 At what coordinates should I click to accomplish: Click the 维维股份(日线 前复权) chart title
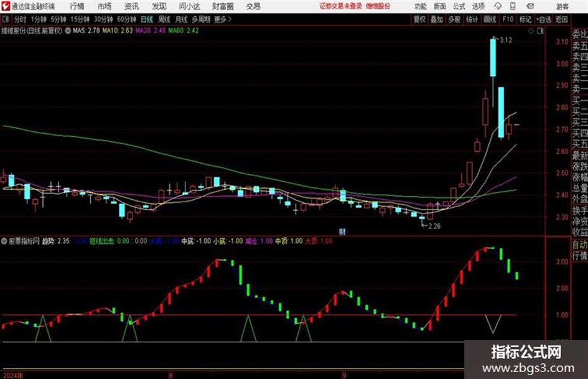[32, 30]
